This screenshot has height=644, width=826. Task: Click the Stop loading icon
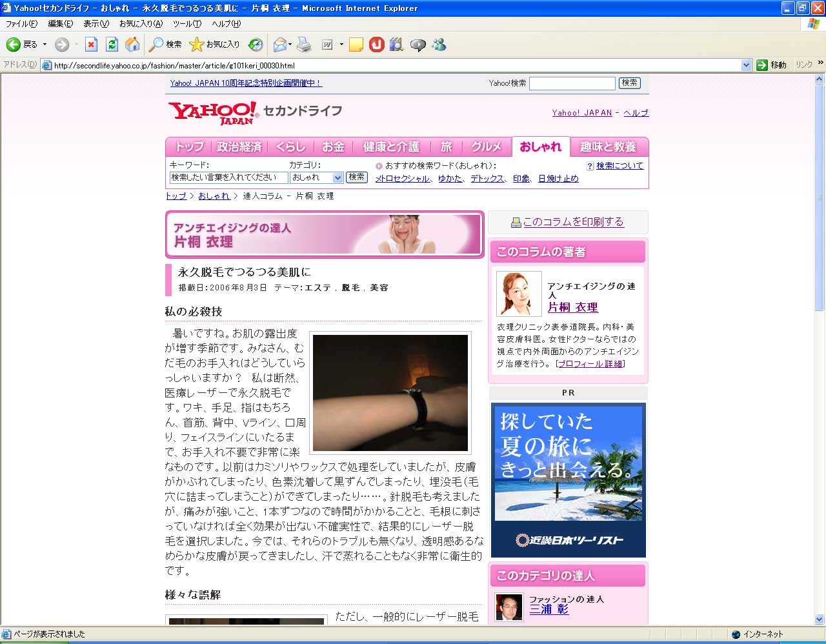click(91, 45)
